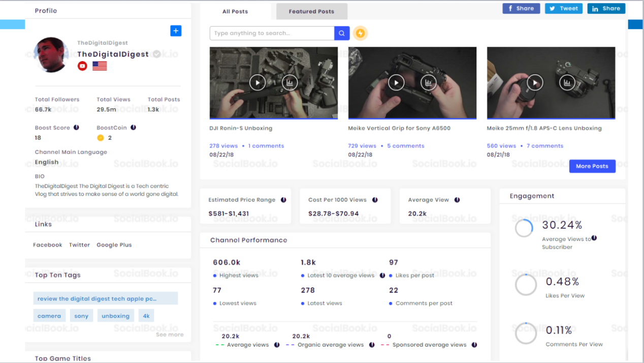Click the 278 views link

pos(223,146)
